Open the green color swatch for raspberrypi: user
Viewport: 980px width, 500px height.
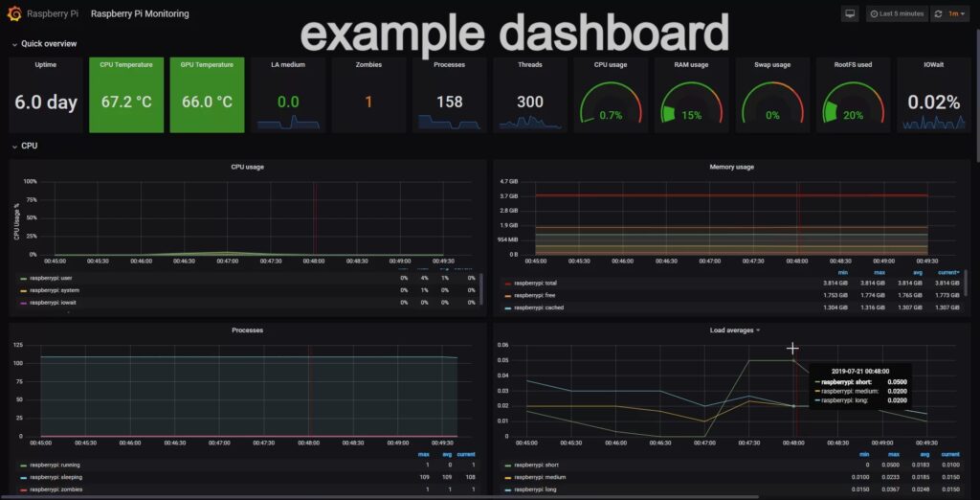pyautogui.click(x=24, y=279)
